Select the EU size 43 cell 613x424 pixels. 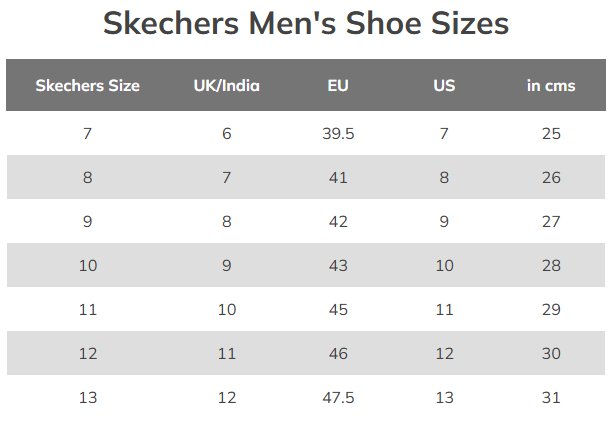(338, 266)
